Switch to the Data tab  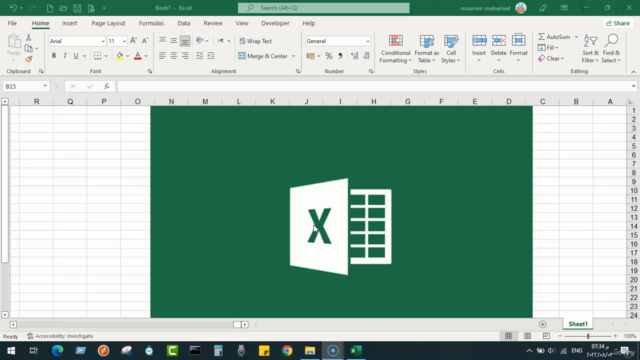coord(184,23)
